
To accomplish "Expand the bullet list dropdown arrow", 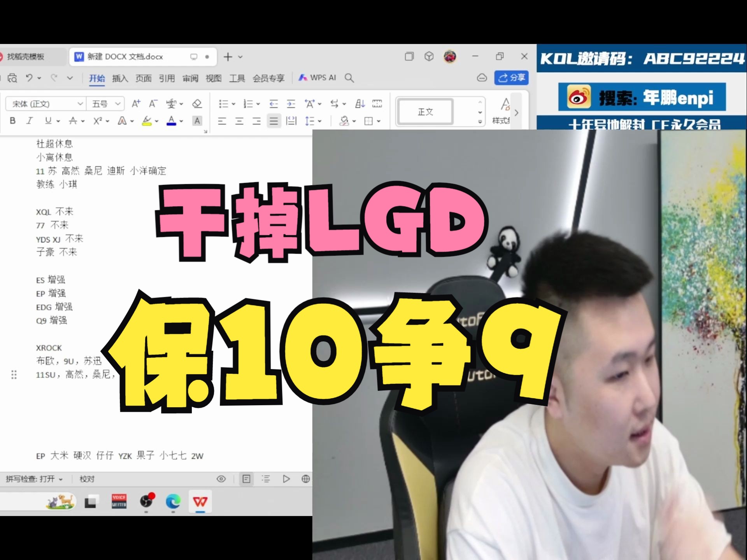I will [x=233, y=104].
